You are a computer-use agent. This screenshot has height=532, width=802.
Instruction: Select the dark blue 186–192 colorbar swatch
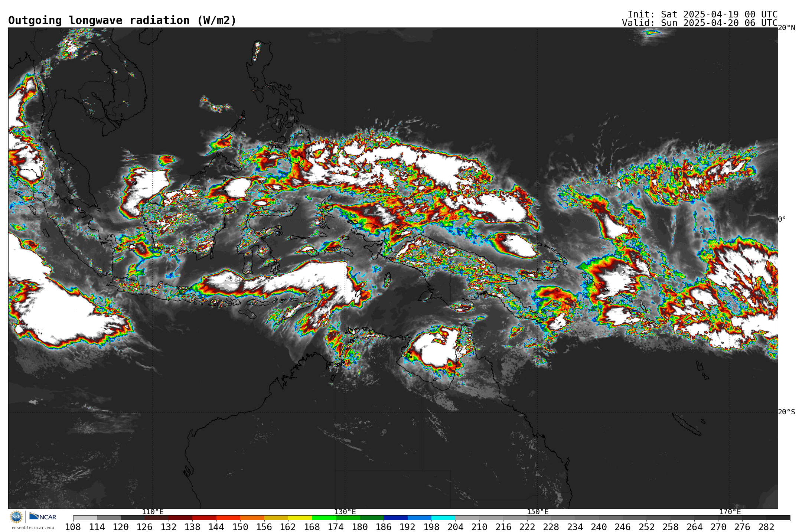click(x=395, y=518)
